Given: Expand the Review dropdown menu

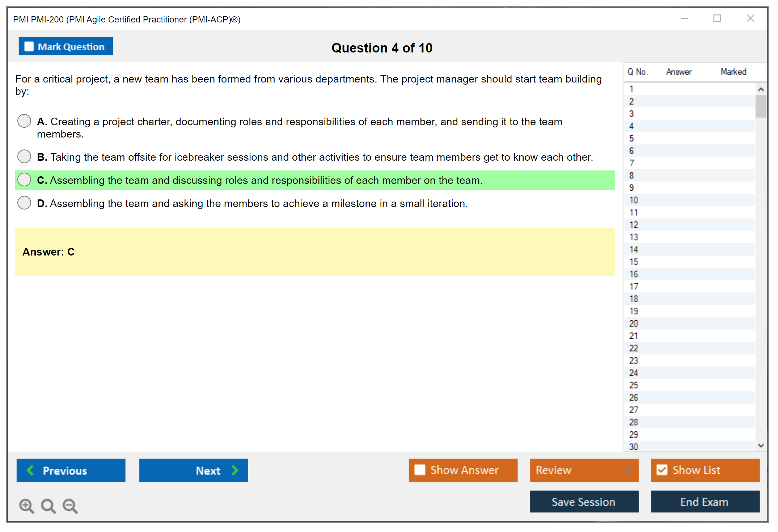Looking at the screenshot, I should click(x=628, y=470).
